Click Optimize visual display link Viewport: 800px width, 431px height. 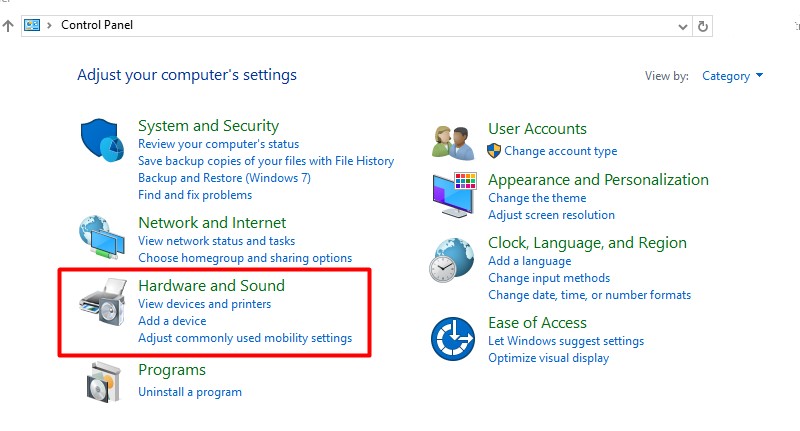tap(548, 358)
